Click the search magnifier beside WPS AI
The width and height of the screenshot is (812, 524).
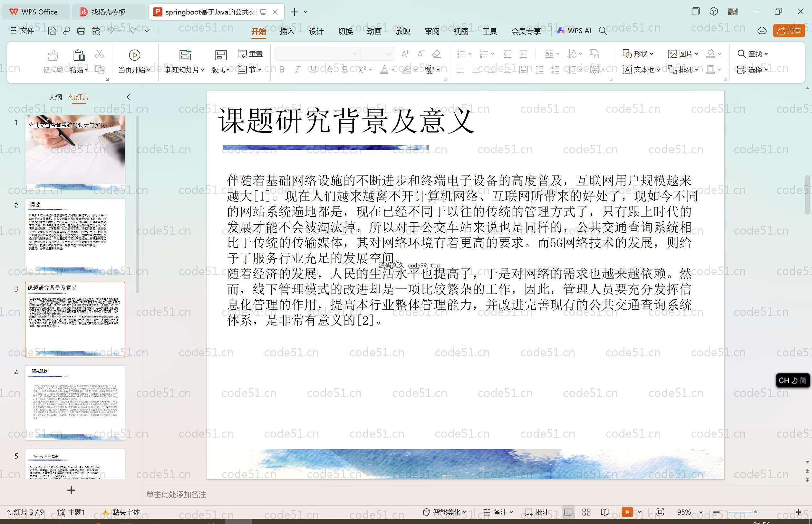coord(603,31)
